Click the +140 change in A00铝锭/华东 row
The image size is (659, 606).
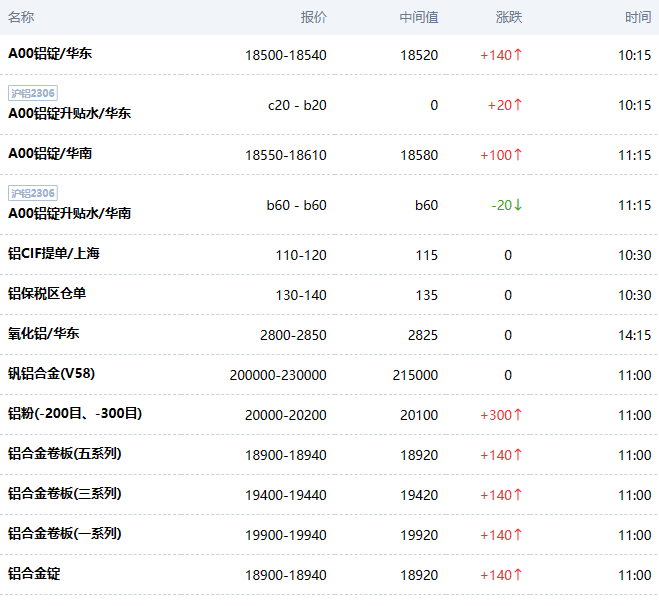click(x=501, y=55)
